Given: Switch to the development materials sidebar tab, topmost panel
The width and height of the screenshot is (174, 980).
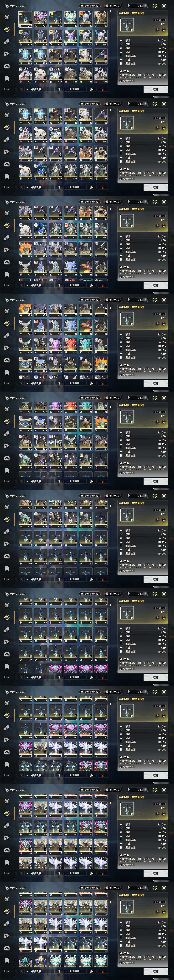Looking at the screenshot, I should tap(7, 54).
